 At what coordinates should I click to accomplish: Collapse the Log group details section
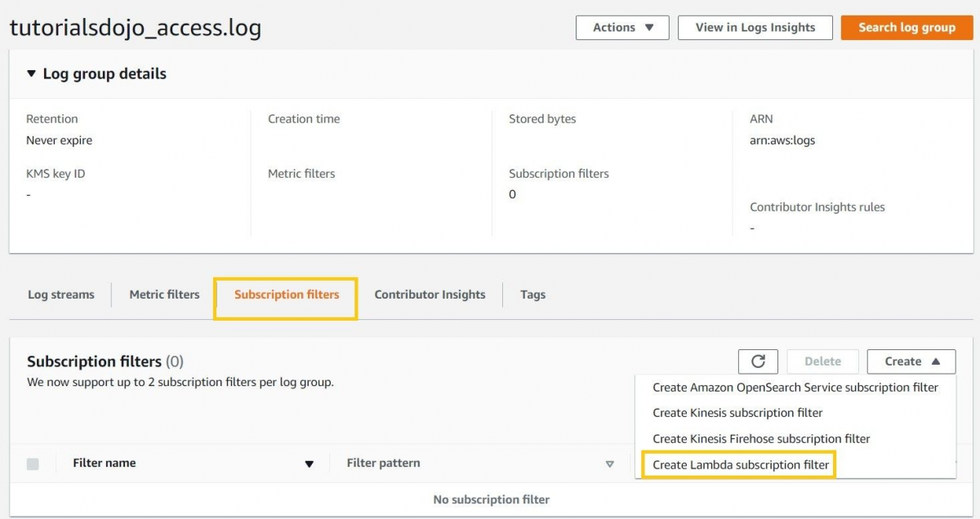click(32, 74)
